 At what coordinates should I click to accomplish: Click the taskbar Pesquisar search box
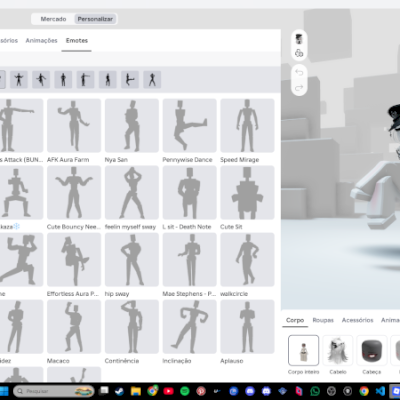pos(54,391)
